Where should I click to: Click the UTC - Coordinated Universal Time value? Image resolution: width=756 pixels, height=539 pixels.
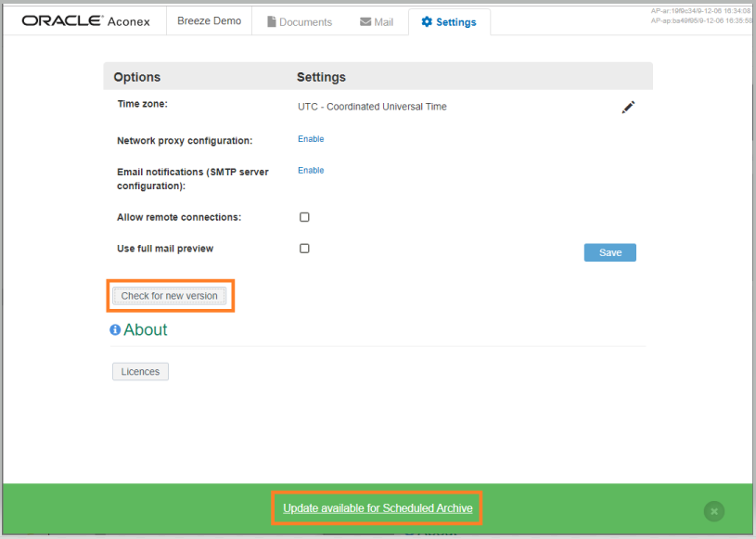(372, 107)
